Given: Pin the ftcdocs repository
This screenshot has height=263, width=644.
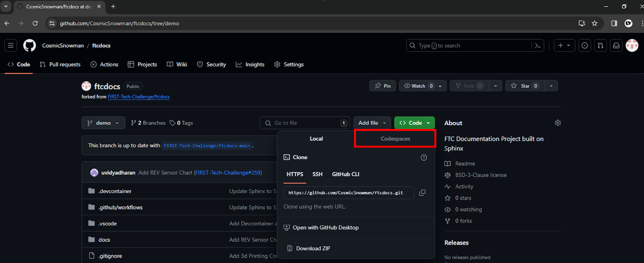Looking at the screenshot, I should pos(383,86).
